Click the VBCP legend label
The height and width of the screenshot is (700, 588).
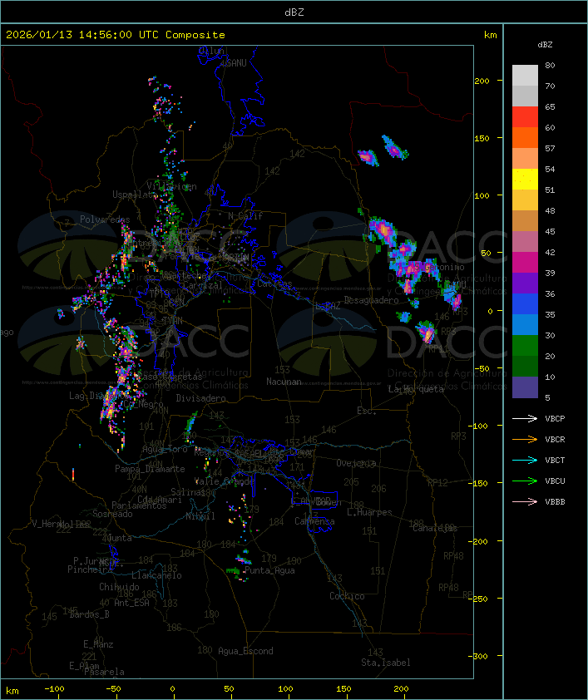555,418
